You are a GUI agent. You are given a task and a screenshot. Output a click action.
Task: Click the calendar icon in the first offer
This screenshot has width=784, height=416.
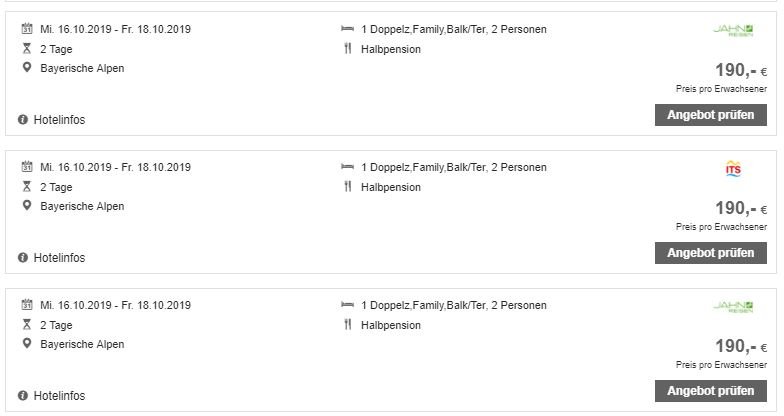(x=26, y=29)
